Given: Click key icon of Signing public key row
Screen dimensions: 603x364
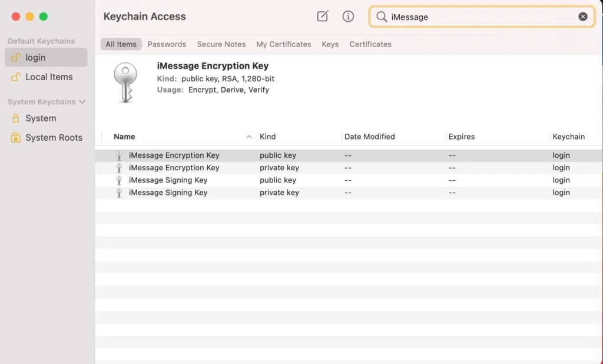Looking at the screenshot, I should tap(119, 180).
